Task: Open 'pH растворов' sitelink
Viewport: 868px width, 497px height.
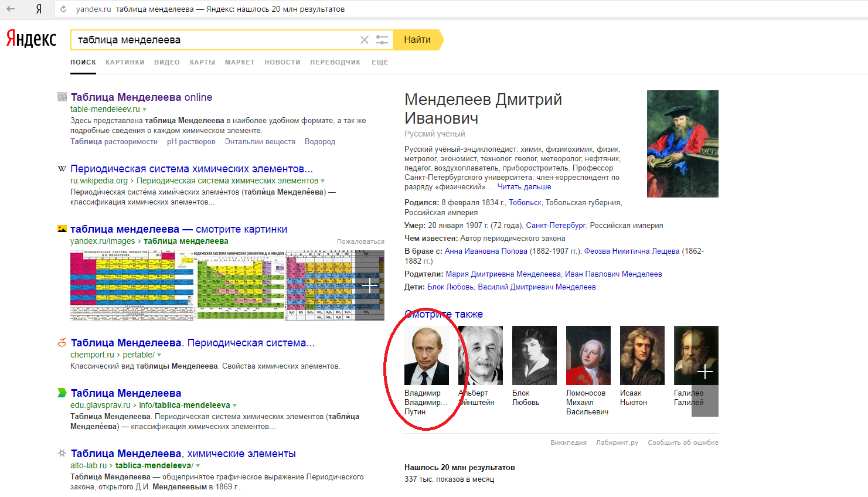Action: [191, 142]
